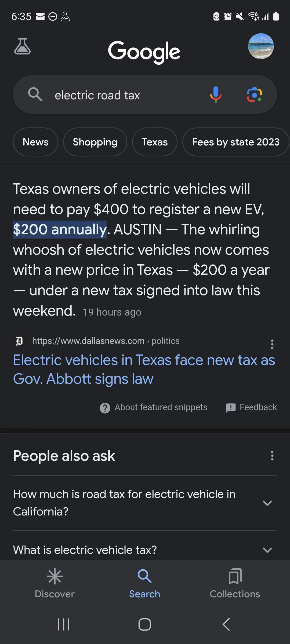
Task: Open the Dallas News article headline link
Action: click(x=144, y=369)
